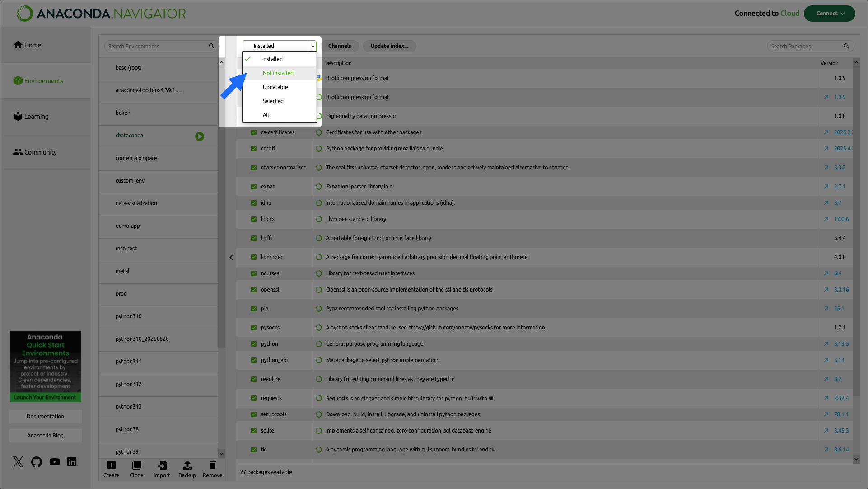The width and height of the screenshot is (868, 489).
Task: Click the Clone environment icon
Action: pos(136,469)
